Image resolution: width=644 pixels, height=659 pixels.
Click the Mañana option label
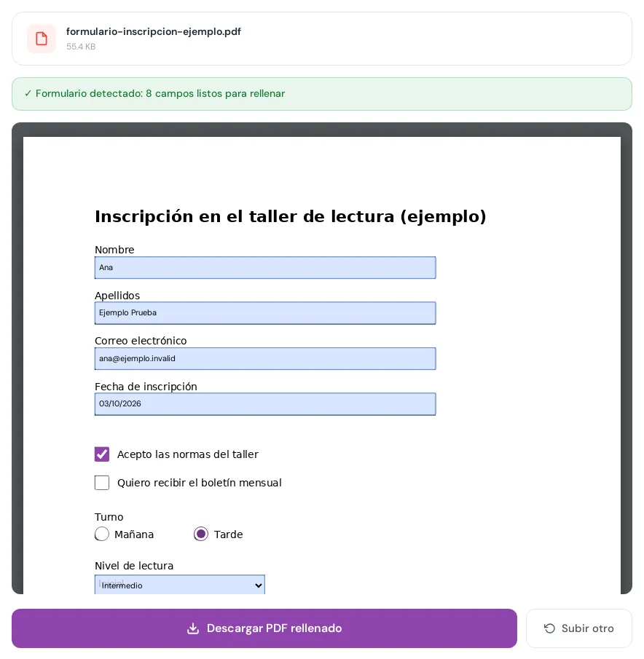(134, 534)
